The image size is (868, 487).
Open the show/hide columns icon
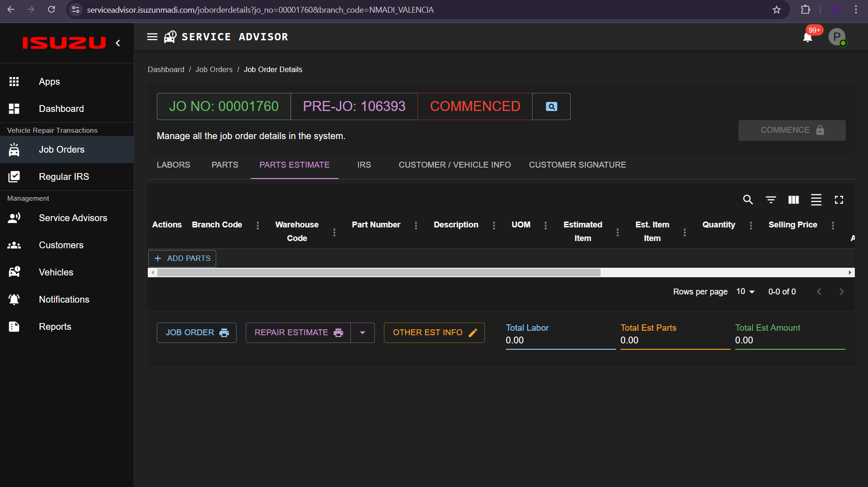(793, 200)
